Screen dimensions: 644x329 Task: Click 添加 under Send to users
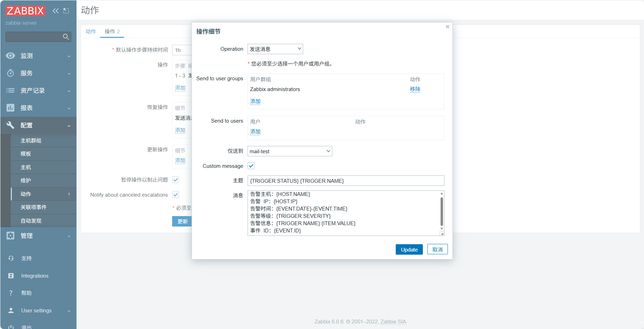tap(255, 131)
